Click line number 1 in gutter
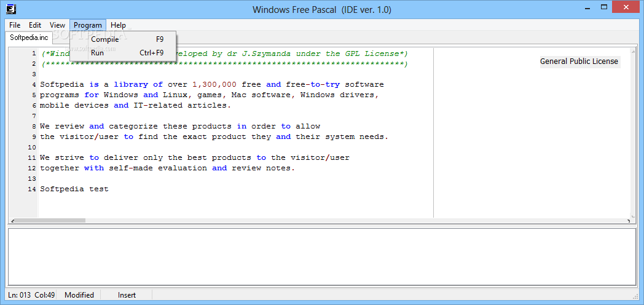The image size is (644, 305). click(34, 53)
